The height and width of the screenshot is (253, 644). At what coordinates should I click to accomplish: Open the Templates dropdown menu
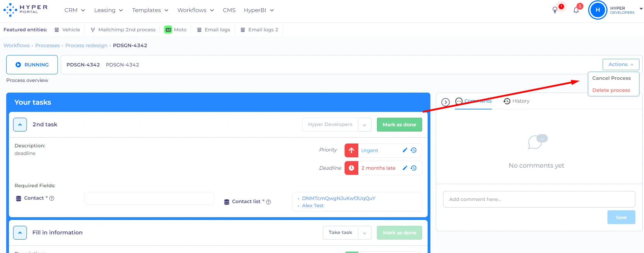pyautogui.click(x=150, y=10)
